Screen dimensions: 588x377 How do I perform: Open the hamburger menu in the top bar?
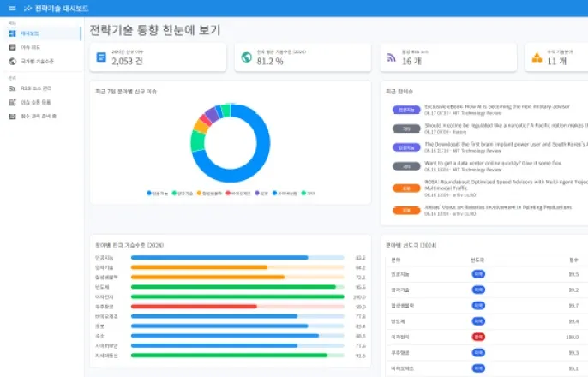pos(12,9)
